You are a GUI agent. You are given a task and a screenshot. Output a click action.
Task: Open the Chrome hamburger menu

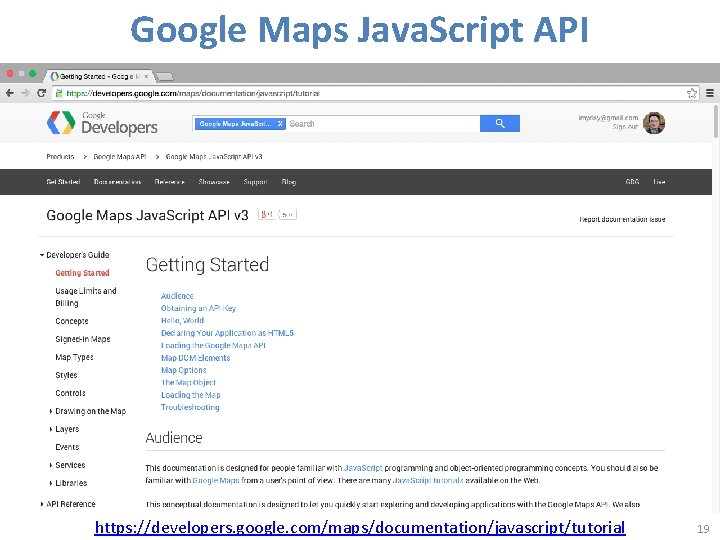[x=710, y=93]
